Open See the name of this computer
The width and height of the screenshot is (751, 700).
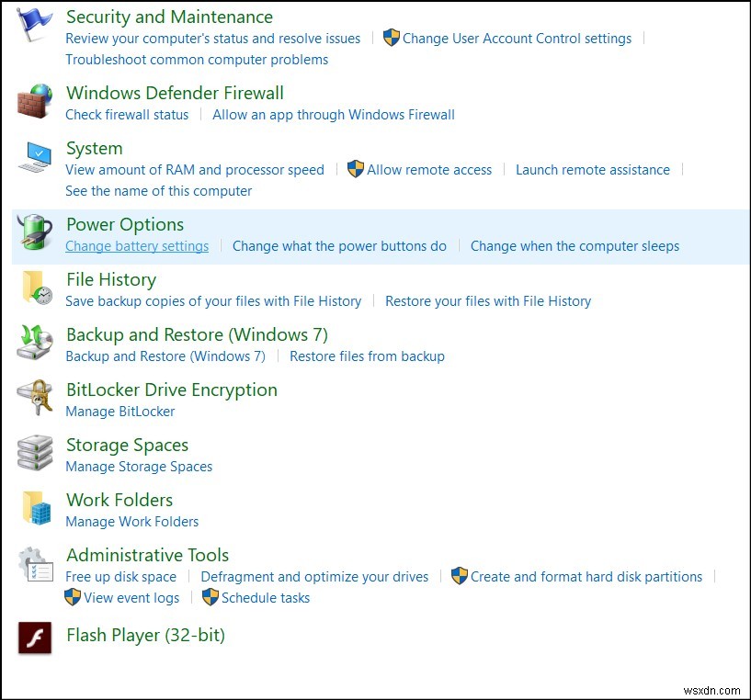[x=158, y=190]
